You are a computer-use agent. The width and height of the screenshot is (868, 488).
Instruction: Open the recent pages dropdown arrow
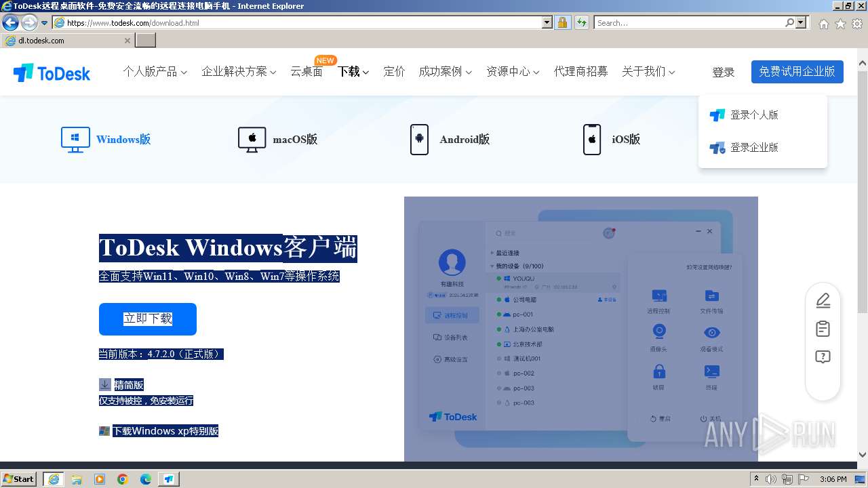pos(44,22)
